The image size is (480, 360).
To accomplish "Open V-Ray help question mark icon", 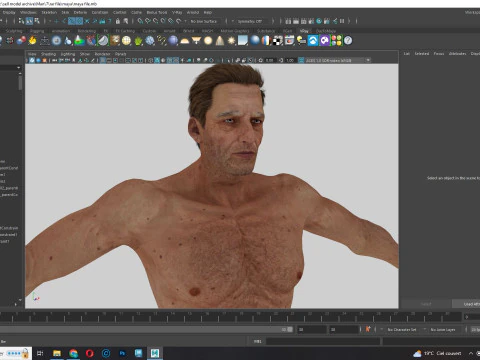I will tap(348, 41).
